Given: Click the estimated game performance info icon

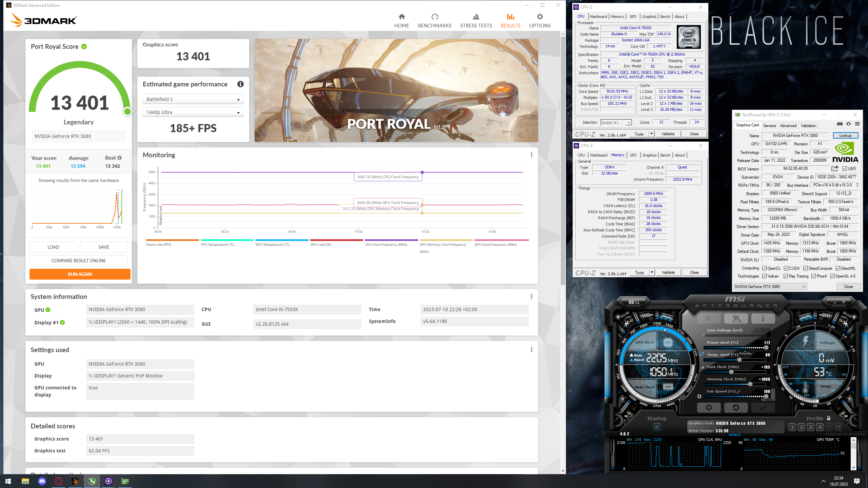Looking at the screenshot, I should pos(240,84).
